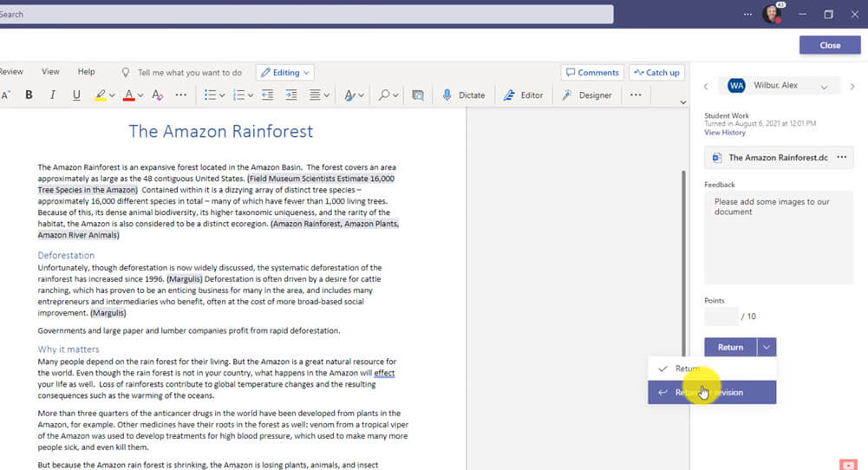
Task: Close the assignment view
Action: 830,45
